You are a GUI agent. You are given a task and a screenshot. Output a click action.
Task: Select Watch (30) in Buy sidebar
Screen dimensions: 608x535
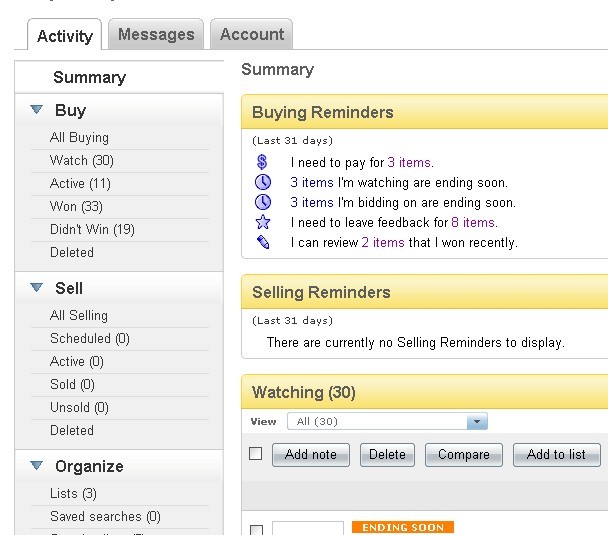[x=81, y=161]
